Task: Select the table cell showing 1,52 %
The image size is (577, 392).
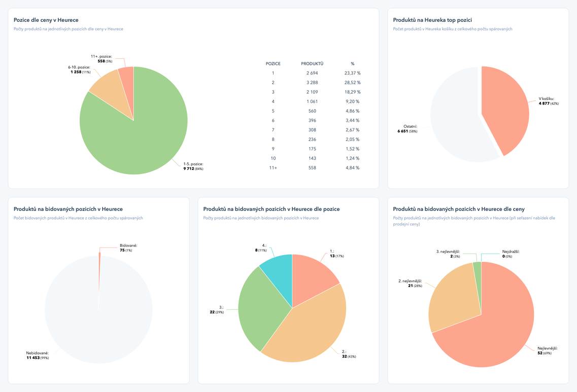Action: [x=353, y=149]
